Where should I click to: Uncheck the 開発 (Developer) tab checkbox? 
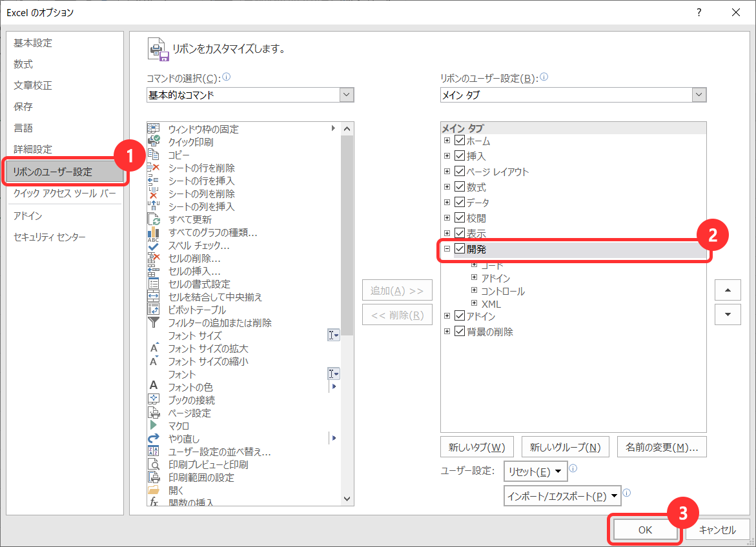tap(460, 249)
